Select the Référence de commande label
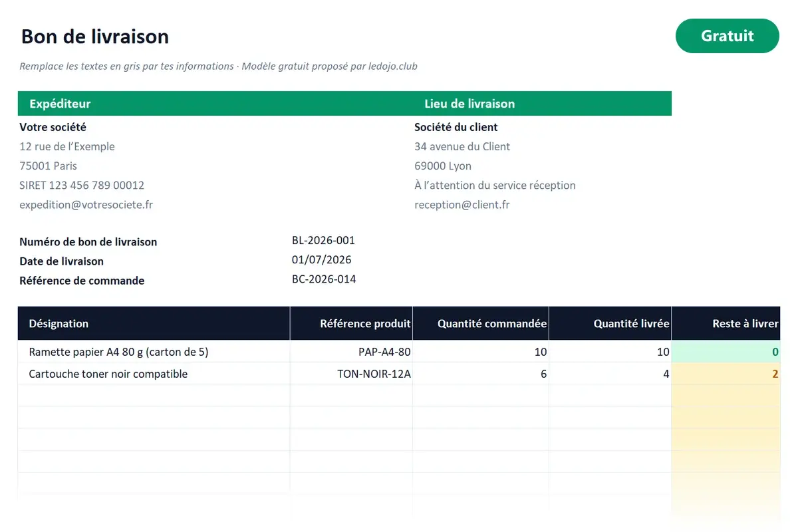The height and width of the screenshot is (532, 798). (x=82, y=281)
